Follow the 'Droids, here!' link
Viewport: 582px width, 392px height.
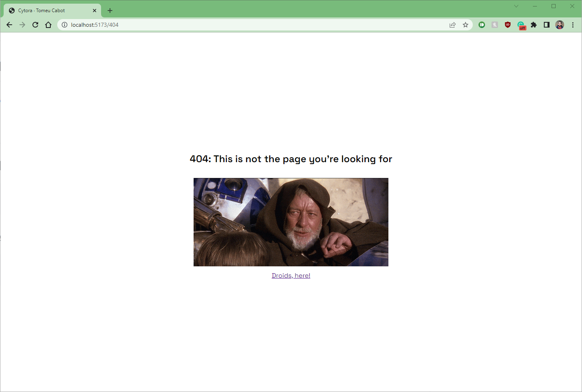click(x=291, y=276)
